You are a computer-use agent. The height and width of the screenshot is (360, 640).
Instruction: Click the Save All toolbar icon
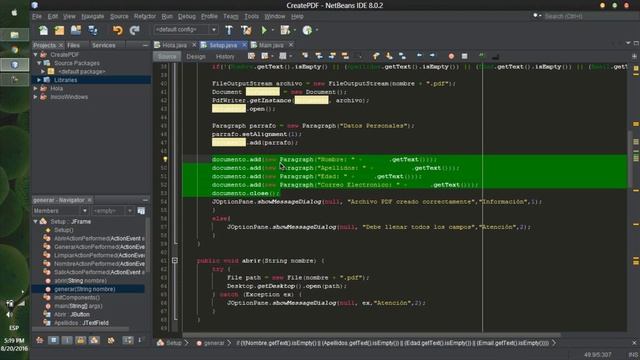(93, 30)
